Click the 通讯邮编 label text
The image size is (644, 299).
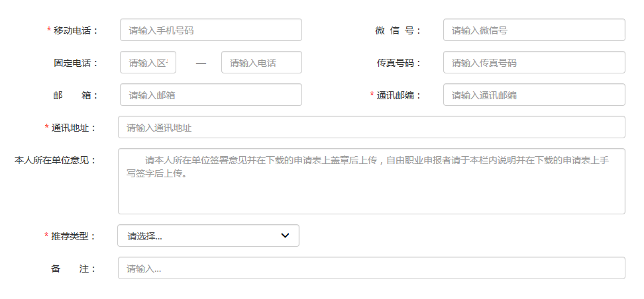click(x=399, y=95)
